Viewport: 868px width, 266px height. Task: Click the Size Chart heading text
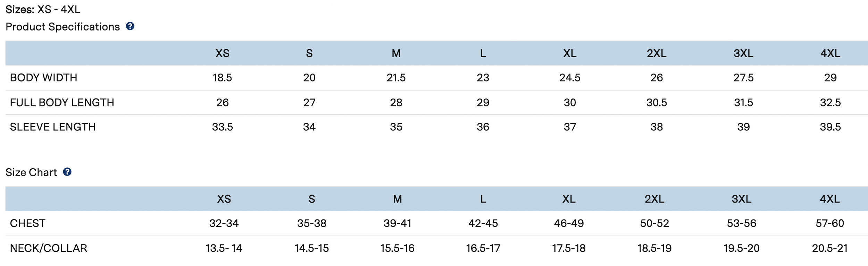click(31, 172)
